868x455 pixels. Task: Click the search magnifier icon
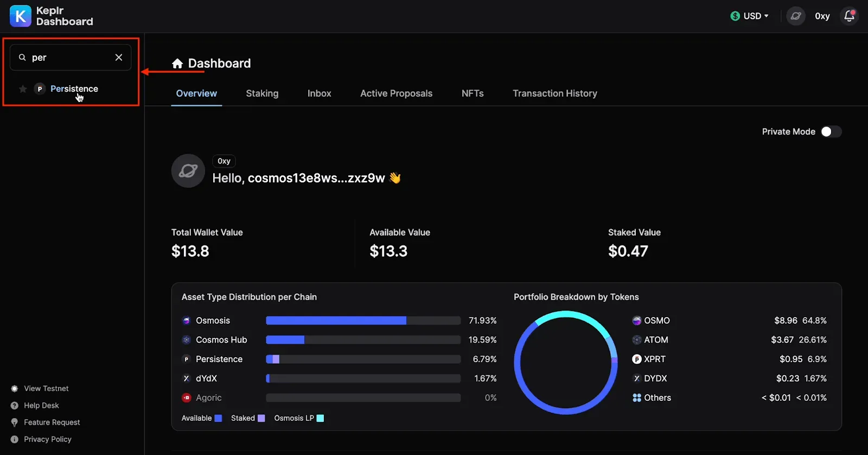(22, 58)
